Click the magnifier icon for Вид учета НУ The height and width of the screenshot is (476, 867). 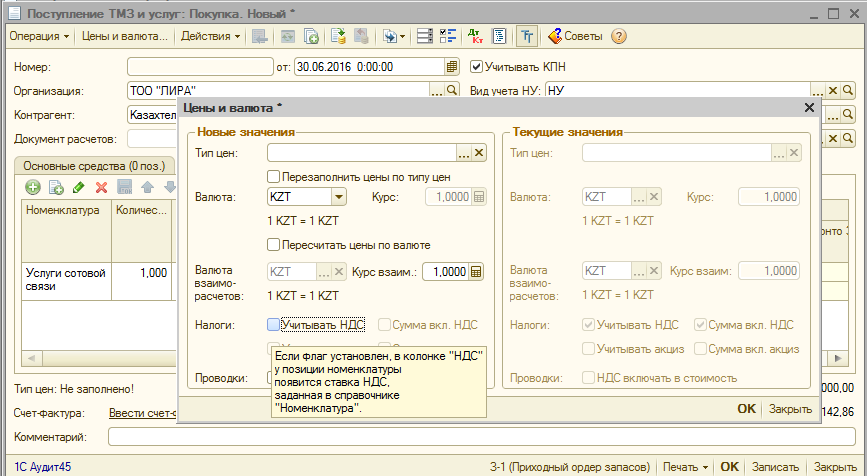pos(848,90)
